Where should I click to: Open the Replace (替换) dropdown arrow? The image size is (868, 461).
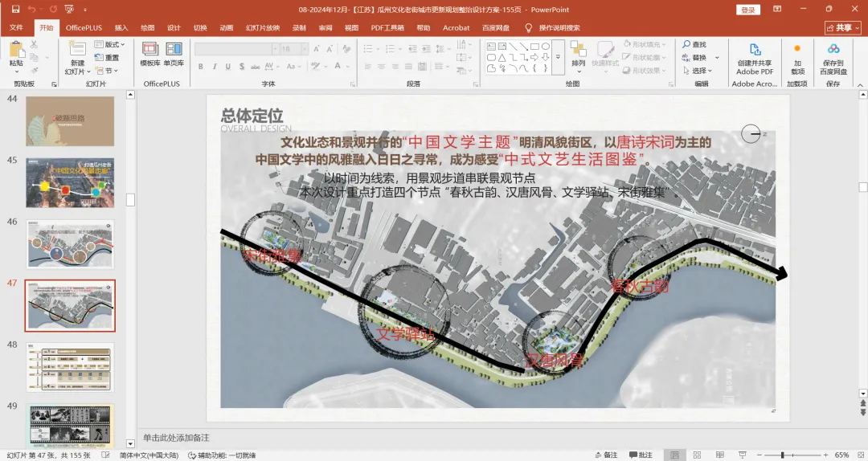click(x=717, y=58)
